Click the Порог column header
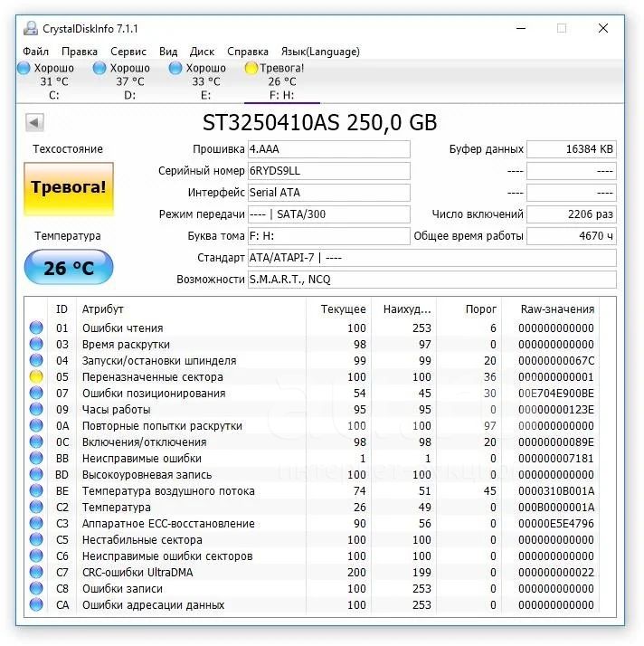The height and width of the screenshot is (646, 644). tap(469, 309)
